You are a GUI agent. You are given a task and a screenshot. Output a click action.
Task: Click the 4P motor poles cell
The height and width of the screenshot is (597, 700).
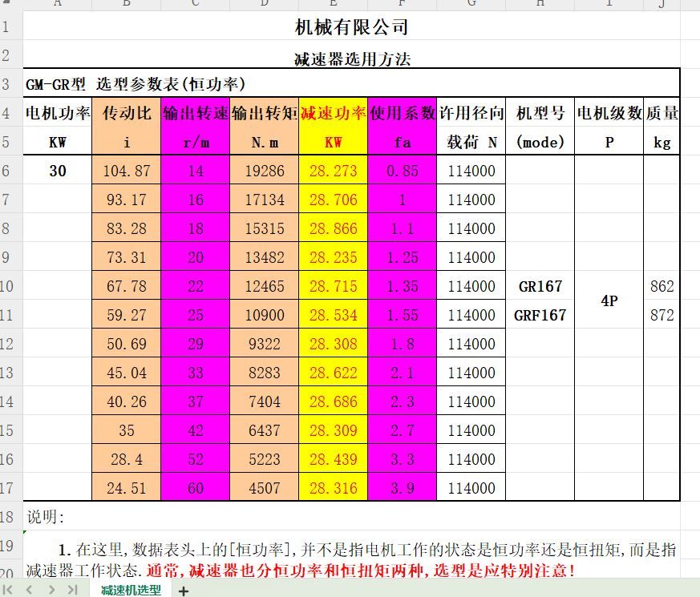click(x=609, y=301)
